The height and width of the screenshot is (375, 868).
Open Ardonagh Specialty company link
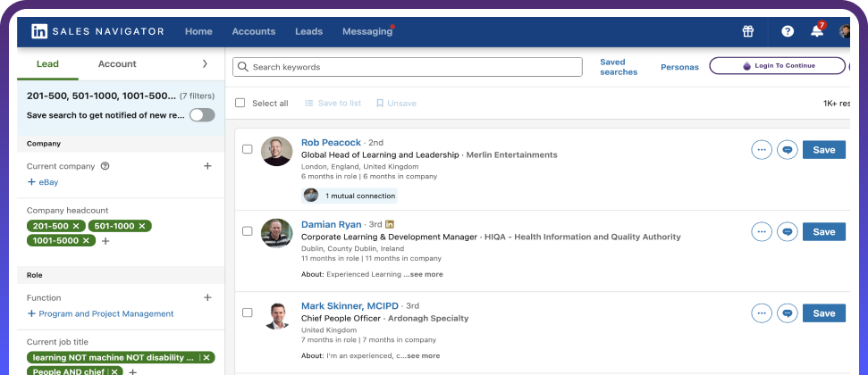click(x=428, y=318)
